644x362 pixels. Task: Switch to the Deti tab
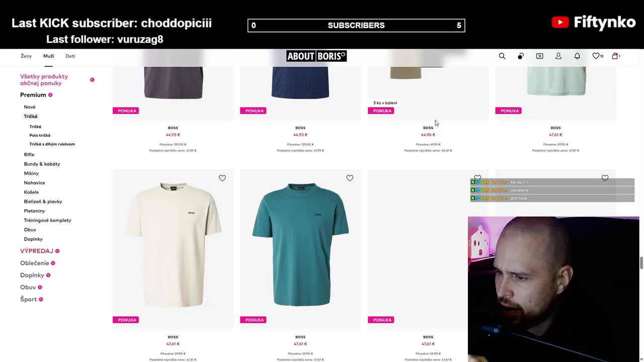(70, 56)
